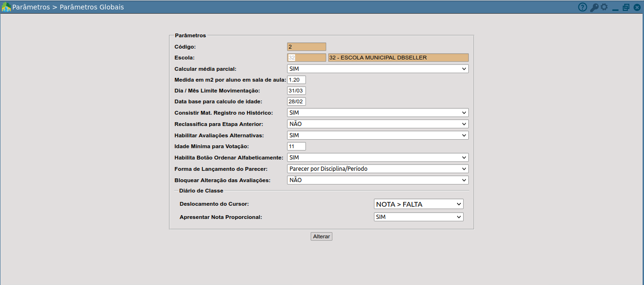This screenshot has height=285, width=644.
Task: Close the Parâmetros Globais window
Action: coord(637,8)
